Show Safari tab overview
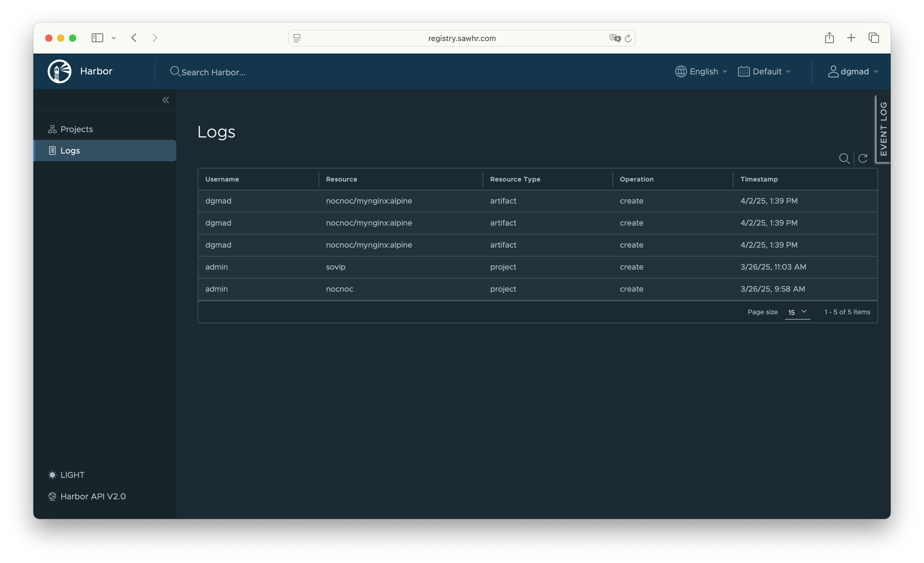Viewport: 924px width, 563px height. [873, 37]
